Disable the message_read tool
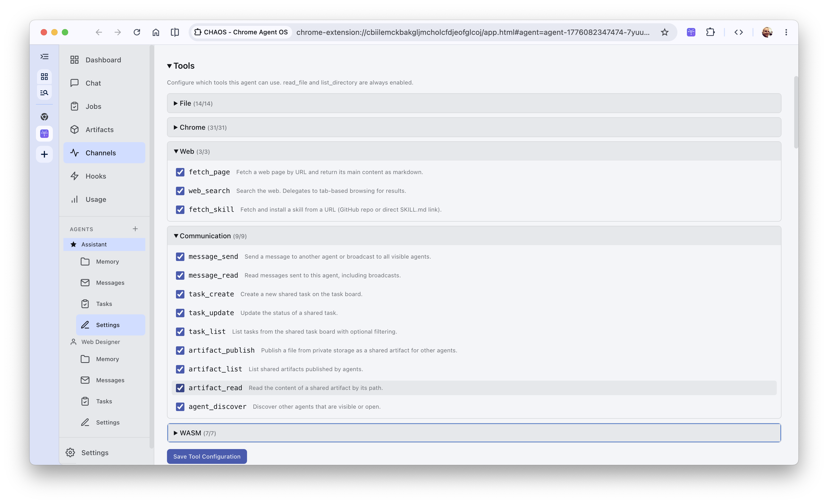828x504 pixels. (180, 276)
